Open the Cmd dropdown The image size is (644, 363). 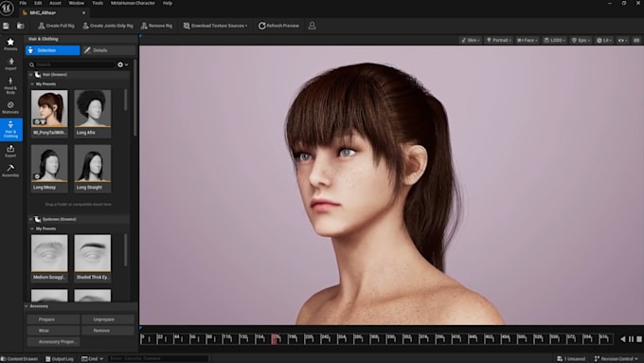(92, 359)
